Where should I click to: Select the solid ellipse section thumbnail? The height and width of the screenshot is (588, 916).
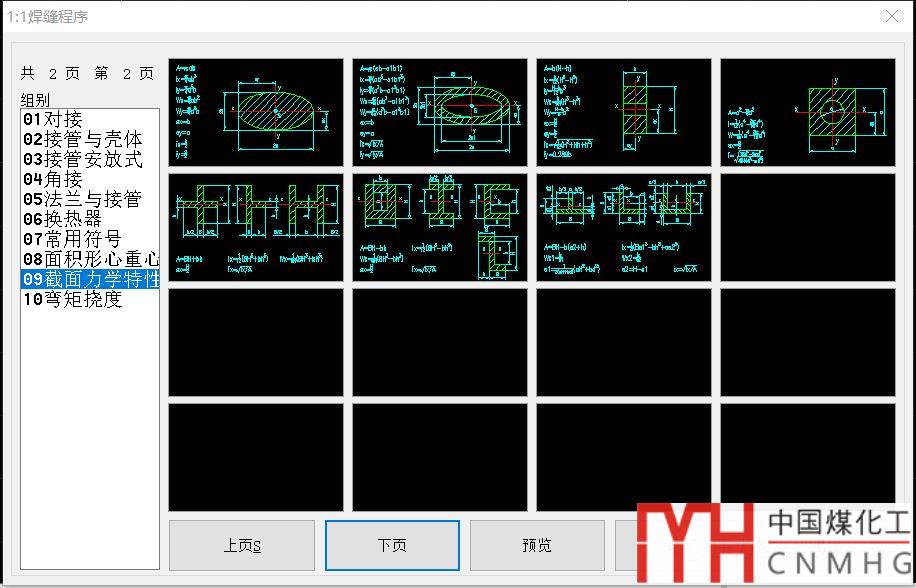[x=256, y=112]
